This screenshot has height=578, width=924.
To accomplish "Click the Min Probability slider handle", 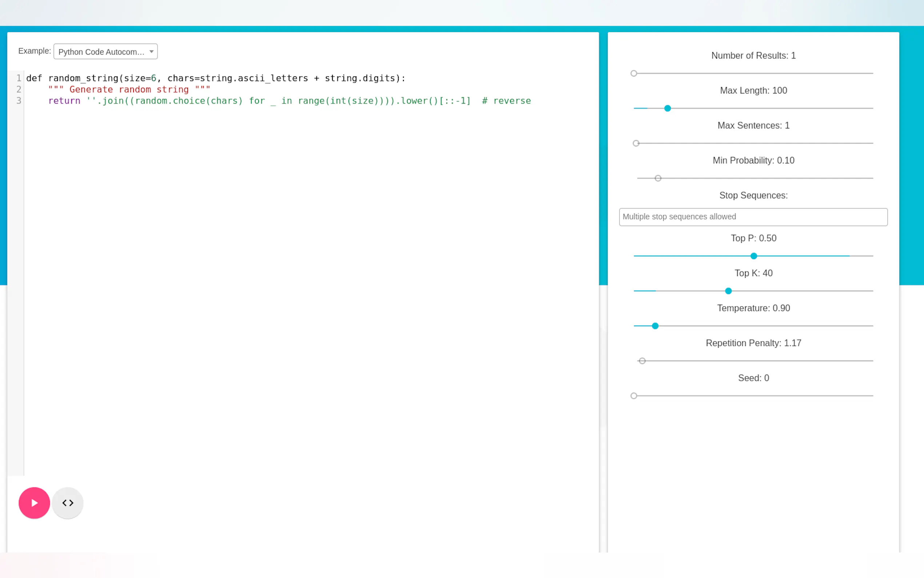I will click(658, 178).
